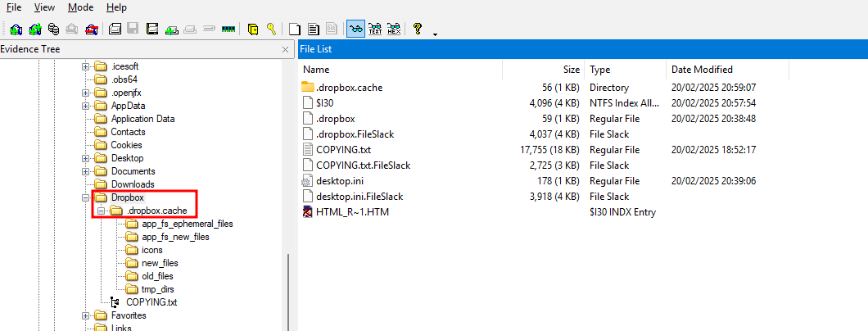Viewport: 868px width, 331px height.
Task: Switch viewer to HEX mode
Action: click(394, 29)
